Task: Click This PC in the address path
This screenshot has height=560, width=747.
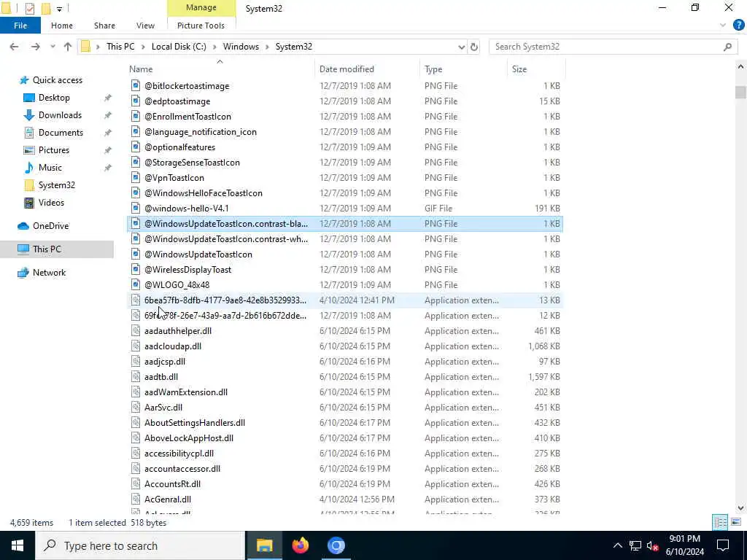Action: click(x=120, y=47)
